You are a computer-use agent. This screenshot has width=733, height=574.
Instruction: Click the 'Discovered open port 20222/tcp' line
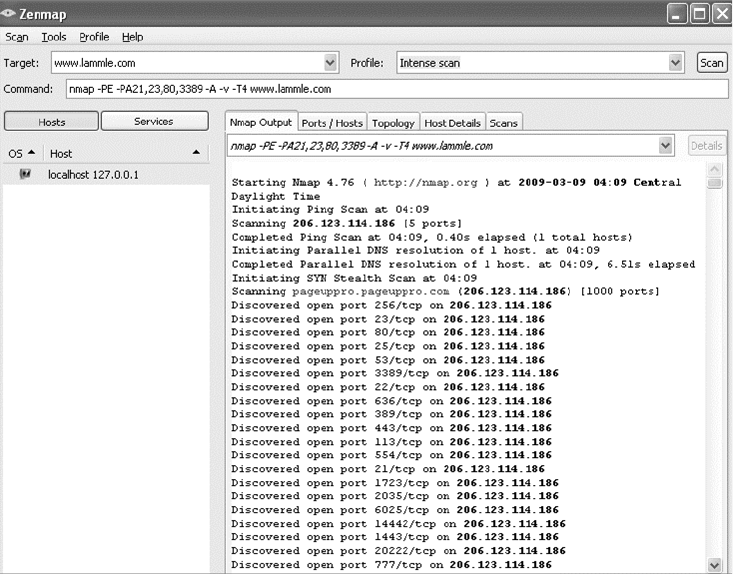(x=398, y=551)
